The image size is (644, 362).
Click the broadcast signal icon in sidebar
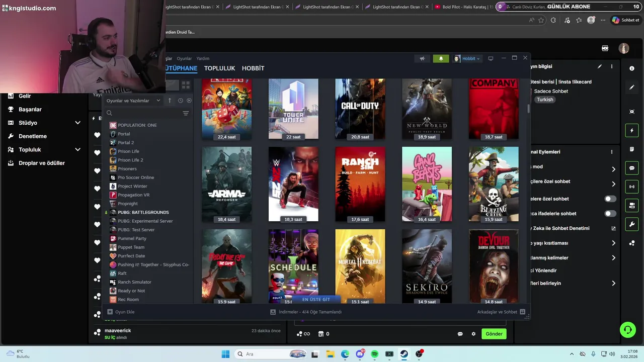[x=632, y=187]
